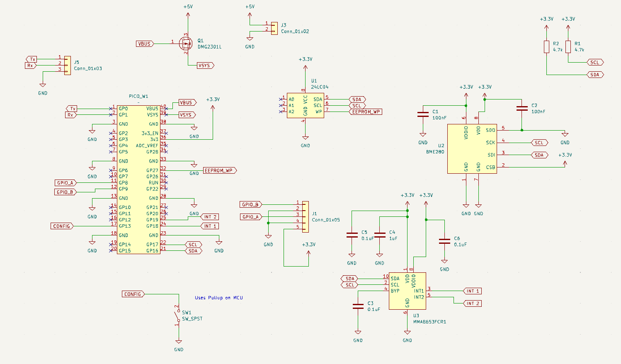Select the J1 Conn_01x05 connector symbol
This screenshot has height=364, width=621.
(x=306, y=217)
